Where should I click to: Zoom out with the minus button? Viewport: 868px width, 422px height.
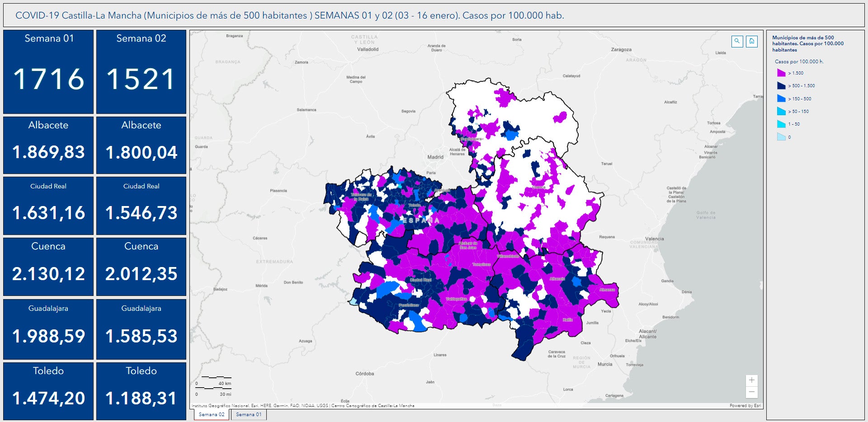pyautogui.click(x=751, y=392)
